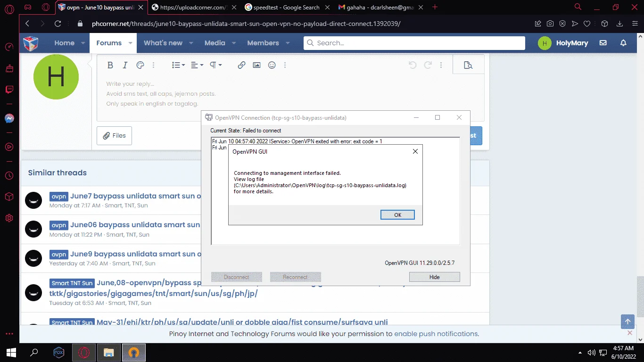Open the Home forum nav item
The image size is (644, 362).
[x=64, y=43]
